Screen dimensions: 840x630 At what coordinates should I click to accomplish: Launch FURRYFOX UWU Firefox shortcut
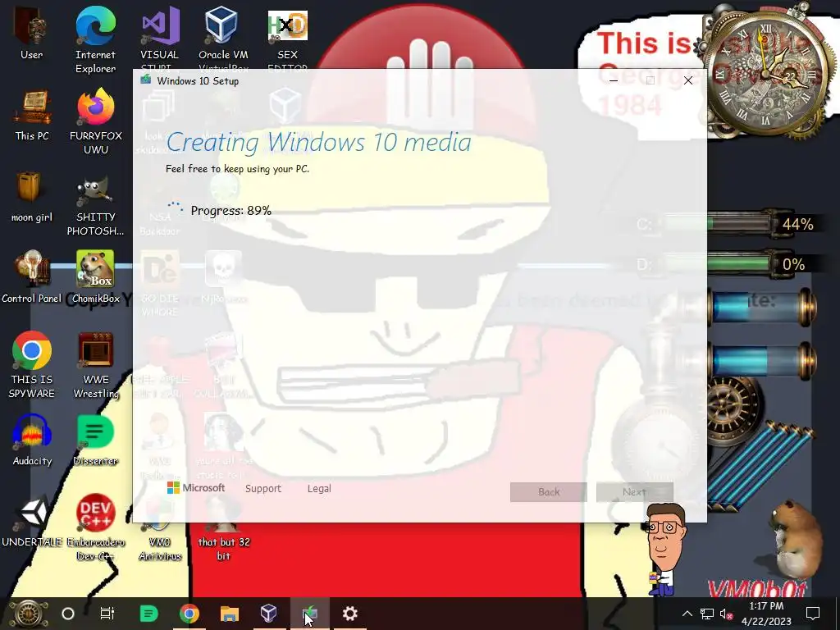click(95, 121)
